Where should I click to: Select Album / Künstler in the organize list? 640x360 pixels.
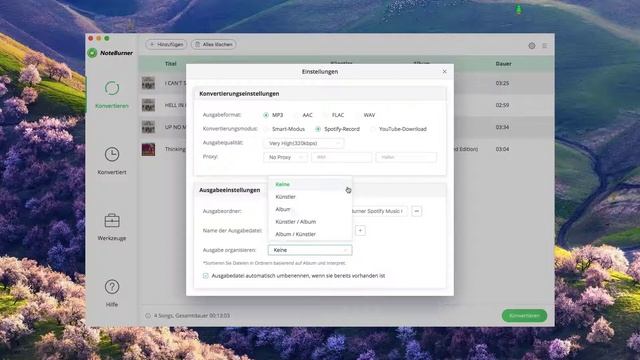click(x=310, y=234)
